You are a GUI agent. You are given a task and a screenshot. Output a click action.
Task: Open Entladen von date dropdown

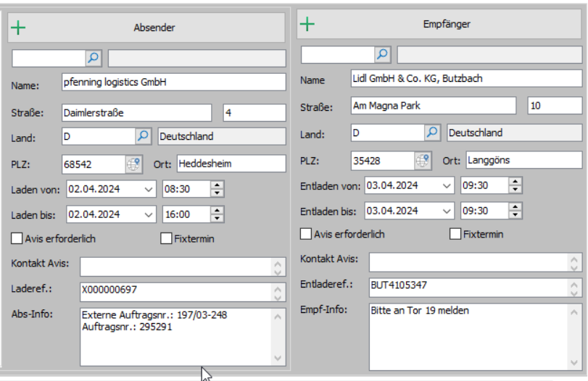point(446,186)
